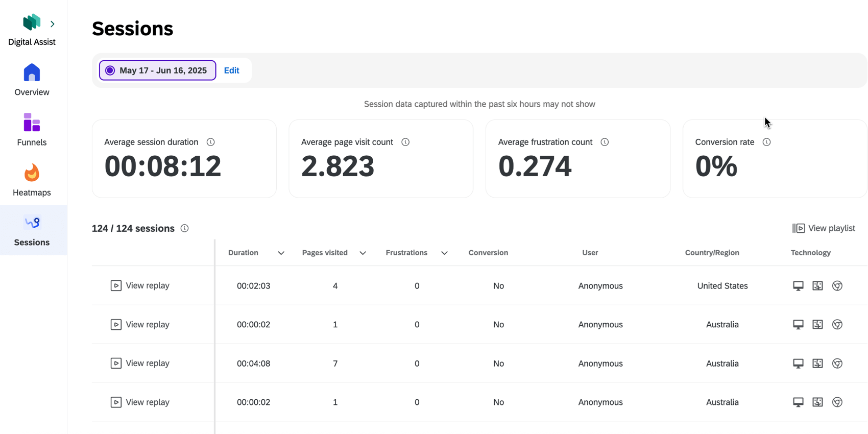Open the Pages visited column dropdown
This screenshot has height=434, width=868.
(x=363, y=253)
